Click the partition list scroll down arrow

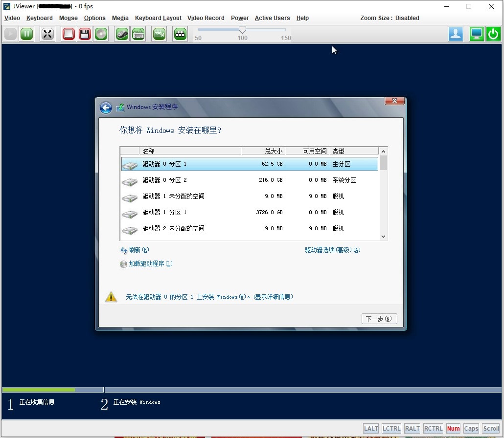(383, 237)
